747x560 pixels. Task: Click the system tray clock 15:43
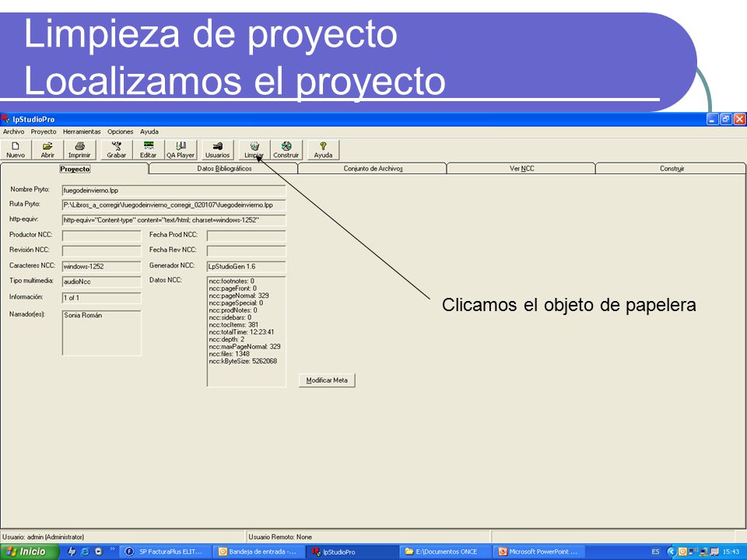pos(731,552)
